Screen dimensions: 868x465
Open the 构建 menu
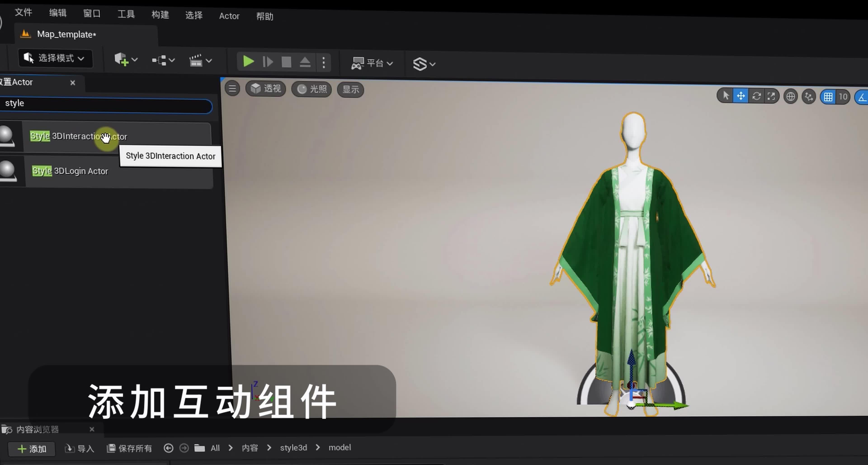(x=160, y=15)
